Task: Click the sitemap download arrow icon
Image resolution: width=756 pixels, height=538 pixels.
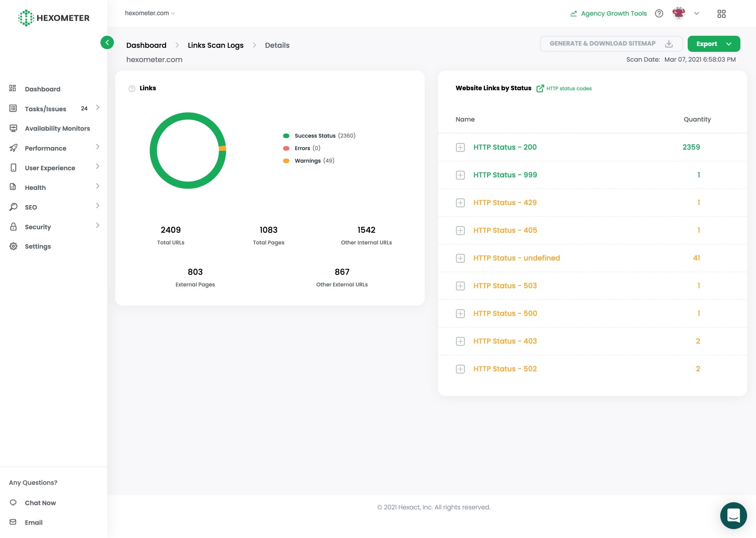Action: coord(669,44)
